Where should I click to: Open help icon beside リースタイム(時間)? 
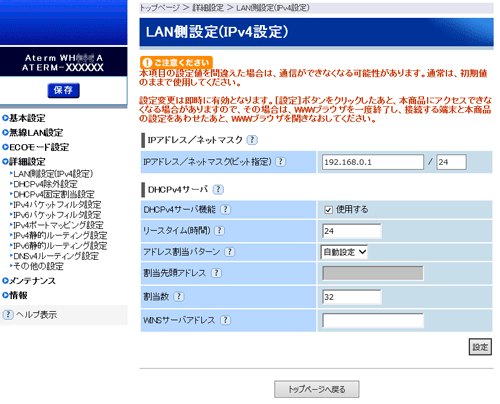(x=219, y=230)
